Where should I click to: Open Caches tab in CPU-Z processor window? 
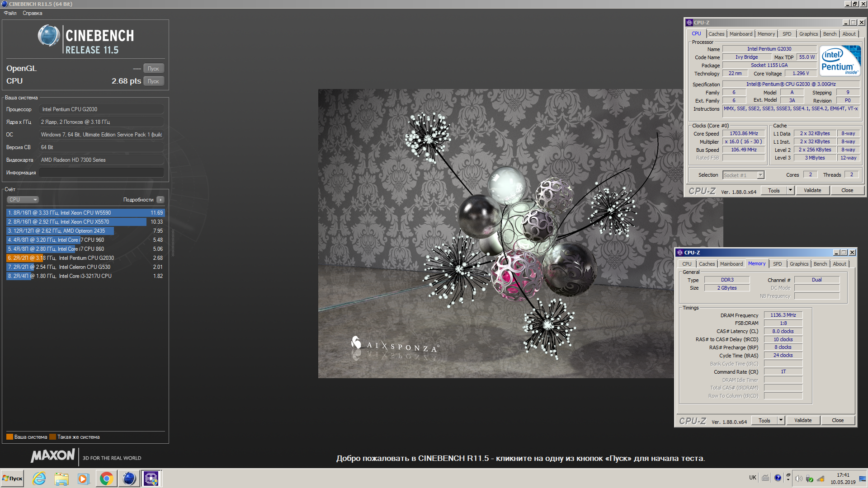716,34
